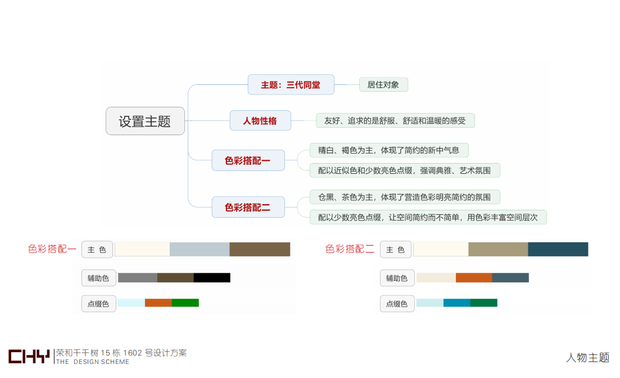Pick the black auxiliary color swatch
620x378 pixels.
point(212,278)
